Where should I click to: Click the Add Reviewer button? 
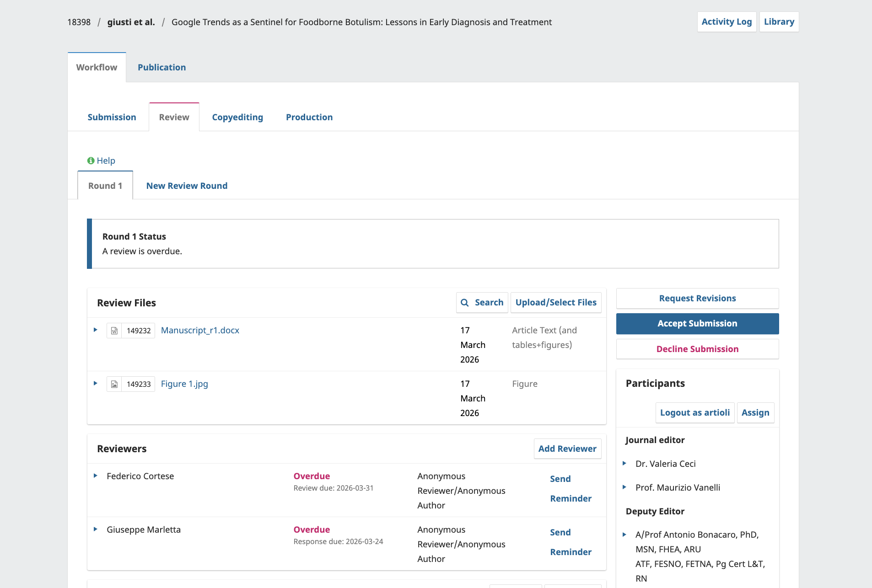tap(567, 449)
